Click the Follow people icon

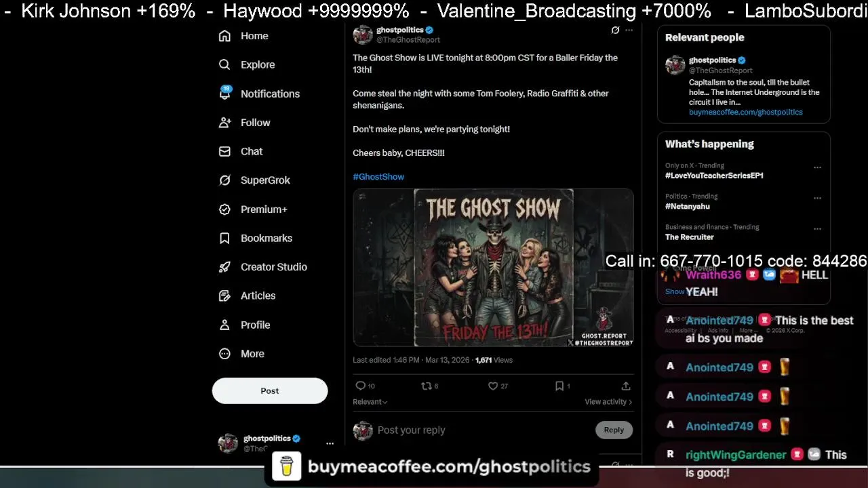[224, 123]
